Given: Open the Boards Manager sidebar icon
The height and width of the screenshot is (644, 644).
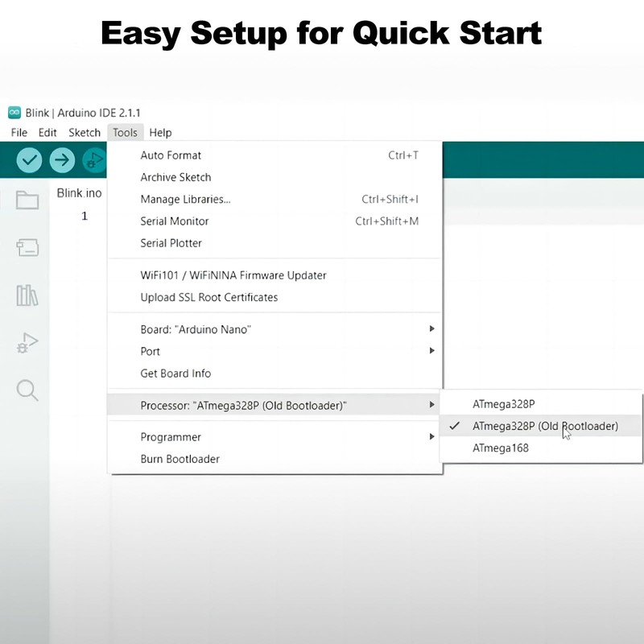Looking at the screenshot, I should pyautogui.click(x=27, y=248).
